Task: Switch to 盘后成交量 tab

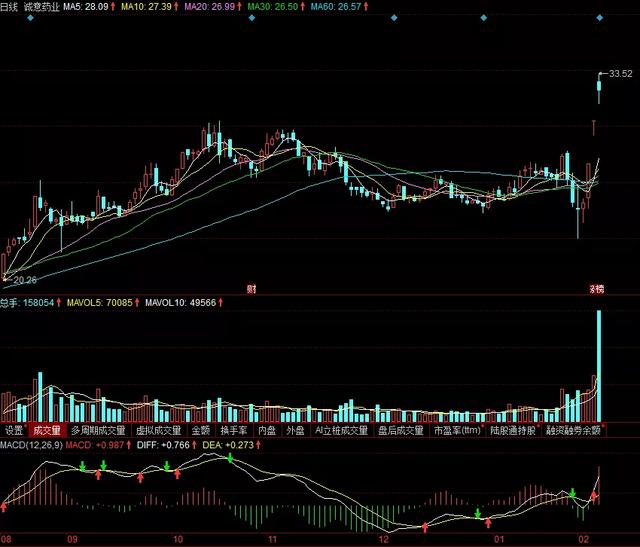Action: (x=401, y=430)
